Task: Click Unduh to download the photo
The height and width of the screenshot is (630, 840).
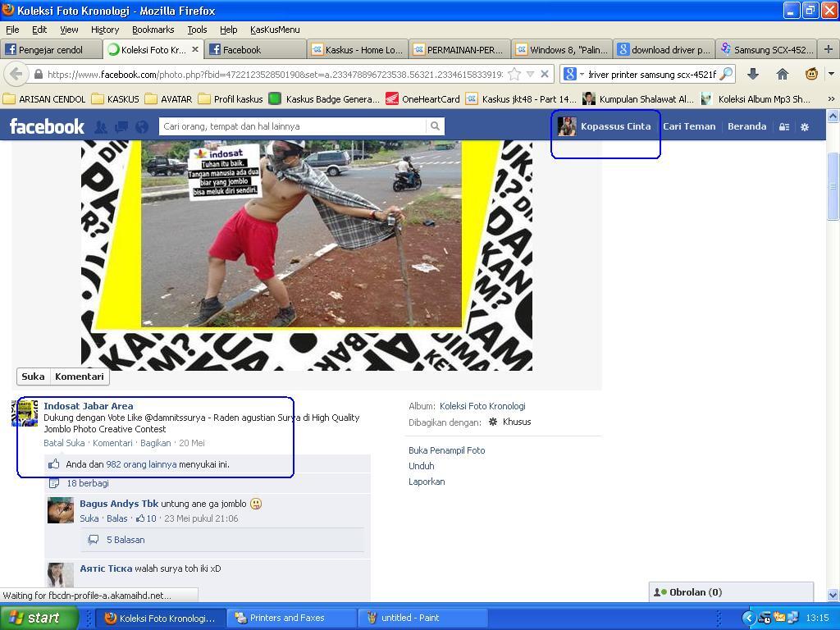Action: [421, 466]
